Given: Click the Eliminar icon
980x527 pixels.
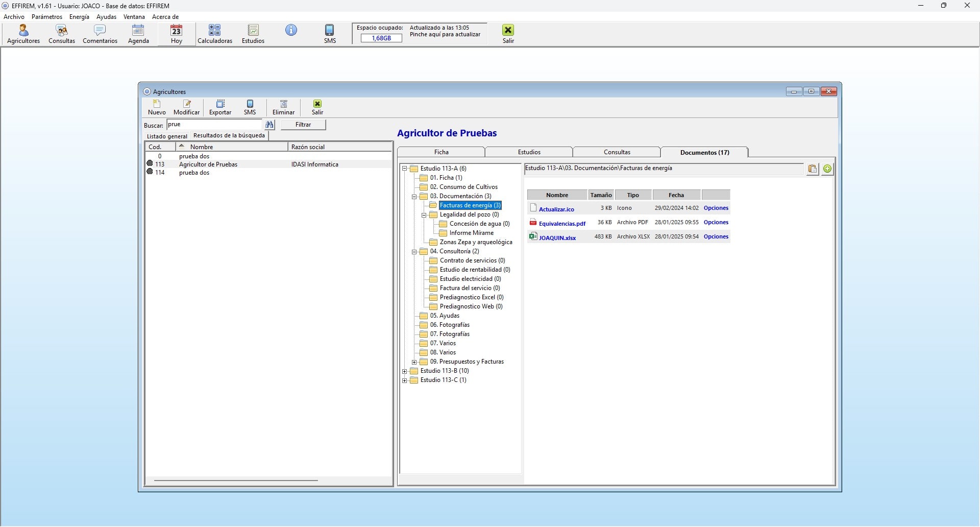Looking at the screenshot, I should tap(283, 108).
